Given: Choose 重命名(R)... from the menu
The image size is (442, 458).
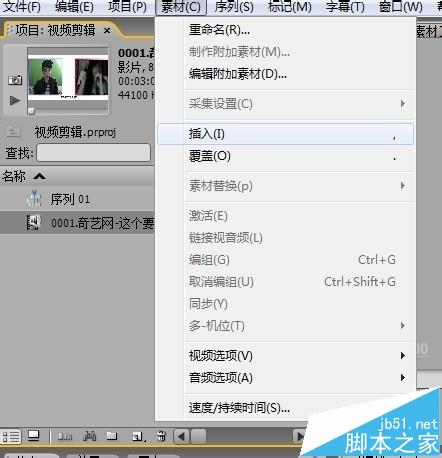Looking at the screenshot, I should click(x=286, y=30).
